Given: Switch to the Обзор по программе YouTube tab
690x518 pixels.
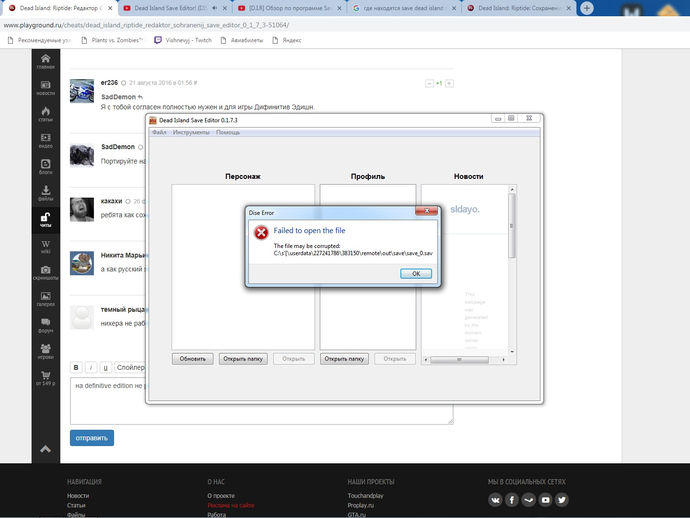Looking at the screenshot, I should point(290,8).
